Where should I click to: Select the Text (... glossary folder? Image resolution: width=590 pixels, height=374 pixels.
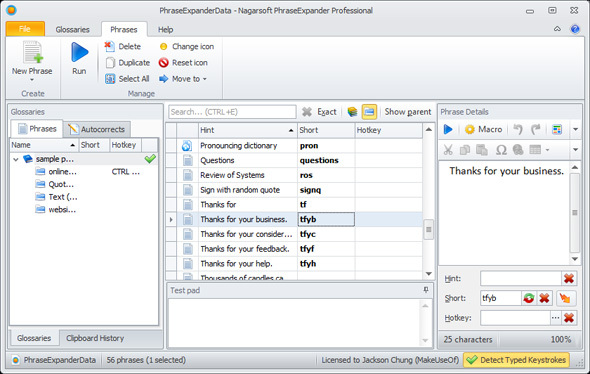(57, 197)
